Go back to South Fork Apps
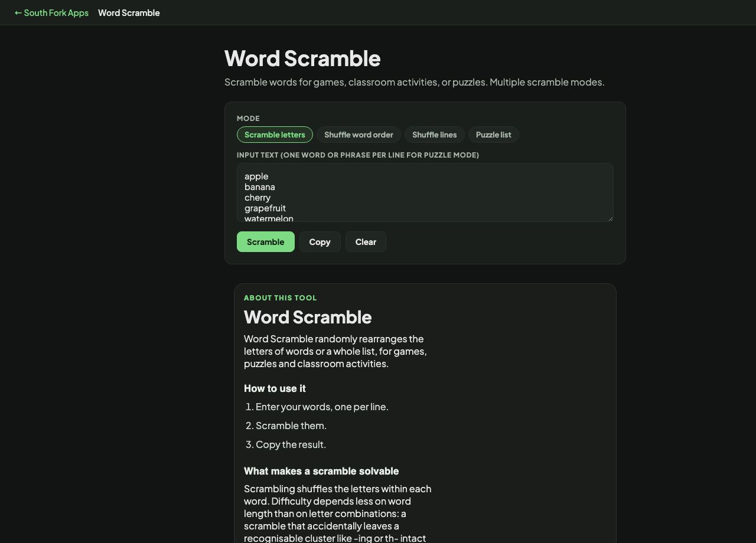 pos(51,12)
